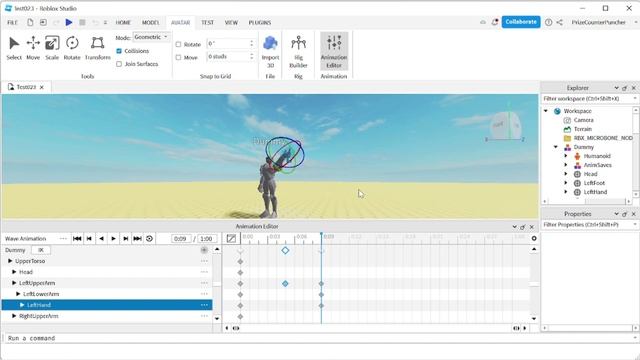
Task: Jump to last keyframe
Action: coord(138,239)
